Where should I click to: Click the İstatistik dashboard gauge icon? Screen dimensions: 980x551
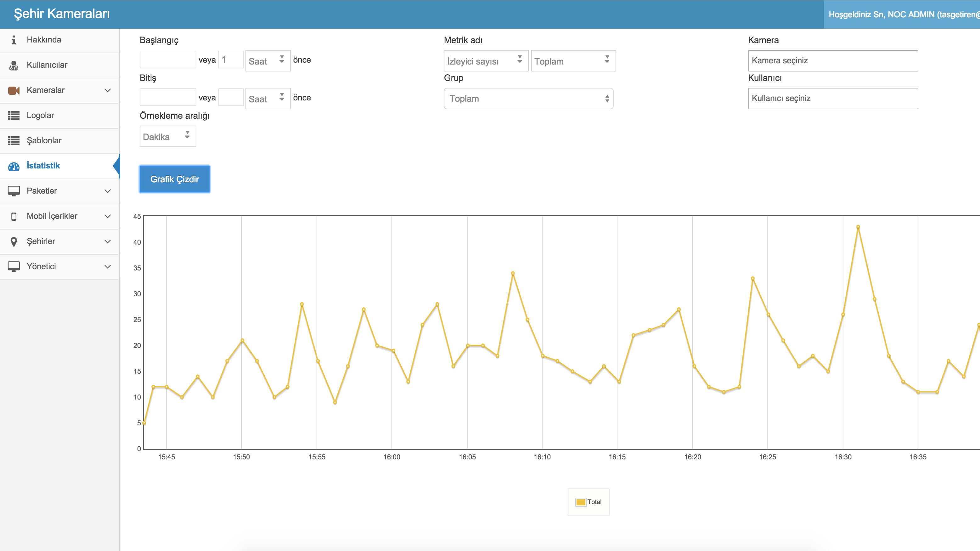click(x=14, y=166)
